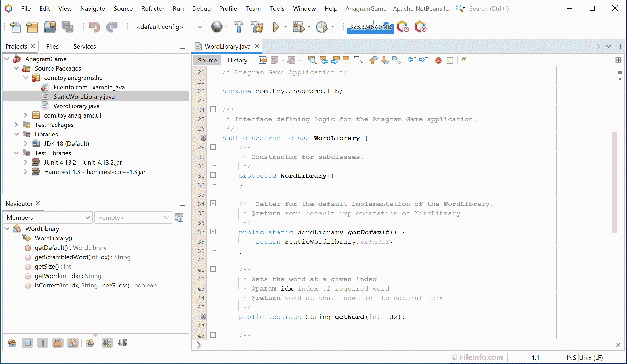
Task: Open the Refactor menu
Action: (x=153, y=8)
